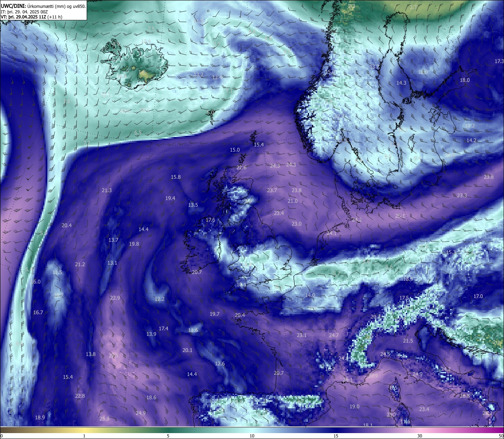Click the 17.4 value label
The image size is (504, 439).
point(163,328)
